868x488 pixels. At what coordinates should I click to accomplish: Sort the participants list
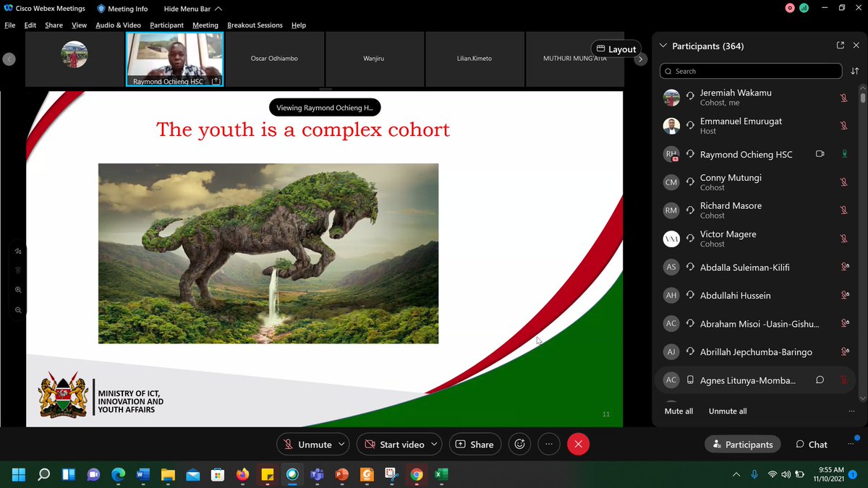point(855,71)
